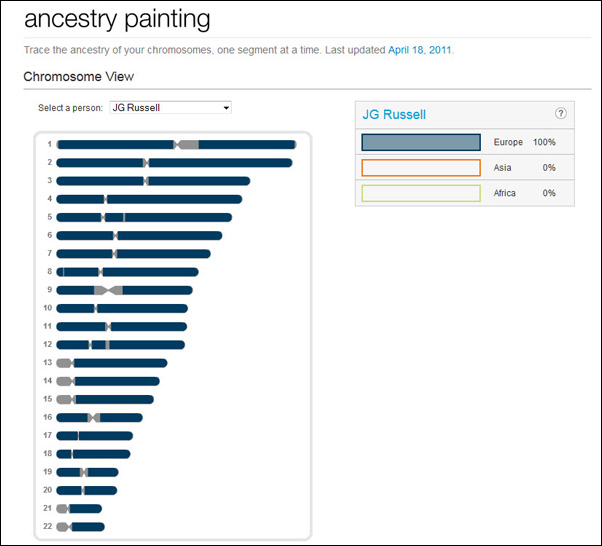The width and height of the screenshot is (602, 546).
Task: Select chromosome 19 bar
Action: click(x=88, y=472)
